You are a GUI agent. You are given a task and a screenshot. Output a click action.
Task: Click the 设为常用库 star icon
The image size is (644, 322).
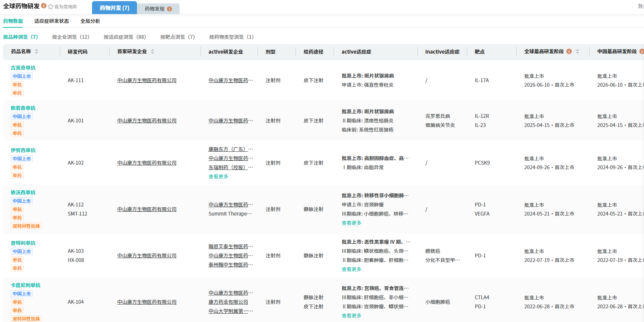tap(51, 6)
